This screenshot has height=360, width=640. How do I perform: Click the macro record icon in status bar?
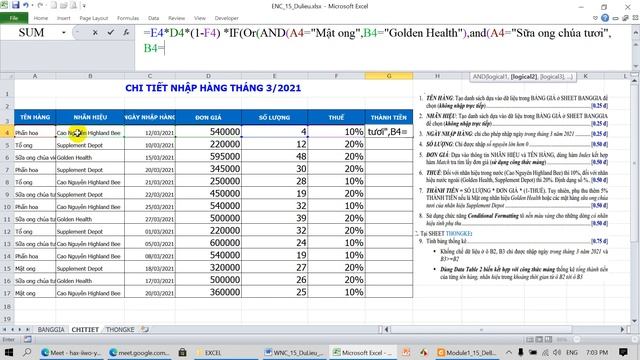point(27,339)
